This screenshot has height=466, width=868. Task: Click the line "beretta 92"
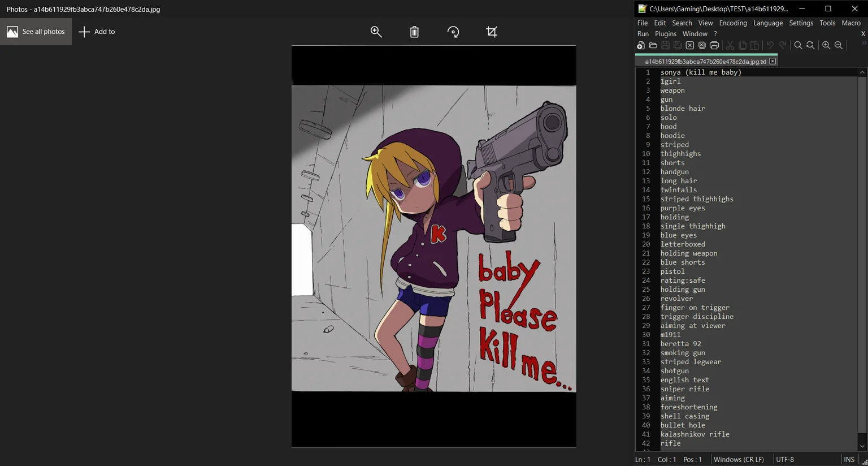pyautogui.click(x=681, y=344)
